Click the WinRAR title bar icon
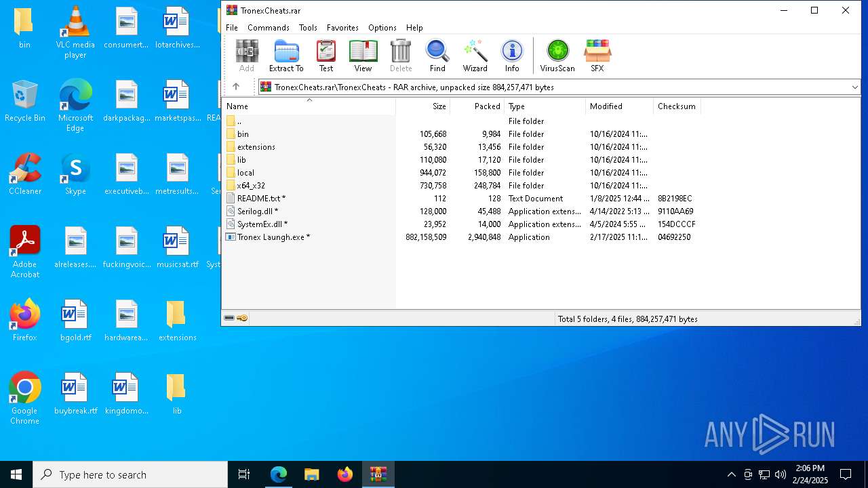The image size is (868, 488). click(x=232, y=10)
